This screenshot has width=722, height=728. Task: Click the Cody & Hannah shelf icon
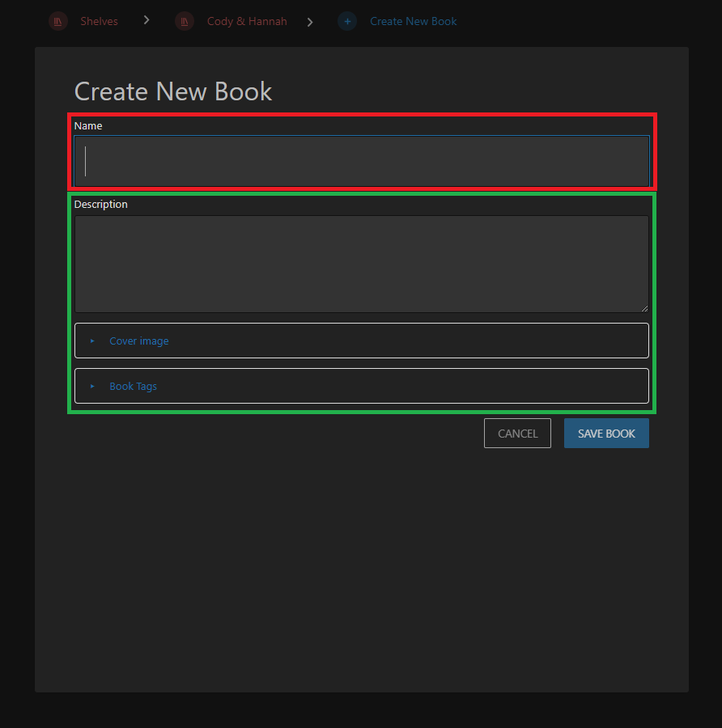(185, 22)
